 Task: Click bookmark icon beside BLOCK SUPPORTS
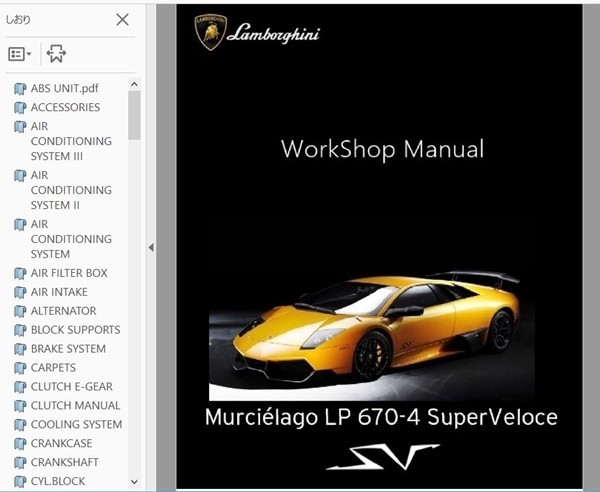(20, 330)
